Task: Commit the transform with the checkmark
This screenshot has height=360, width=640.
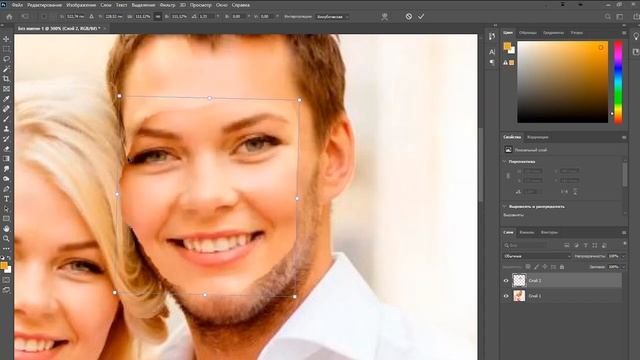Action: pos(421,17)
